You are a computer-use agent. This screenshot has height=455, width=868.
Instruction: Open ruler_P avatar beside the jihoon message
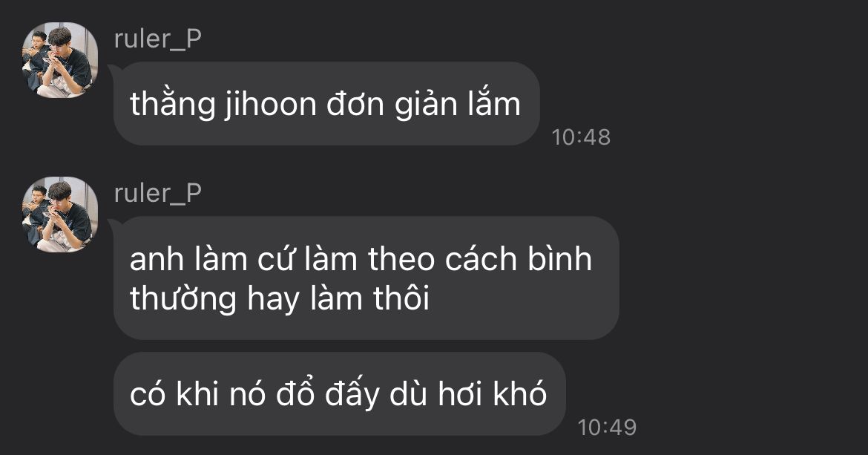[x=60, y=60]
